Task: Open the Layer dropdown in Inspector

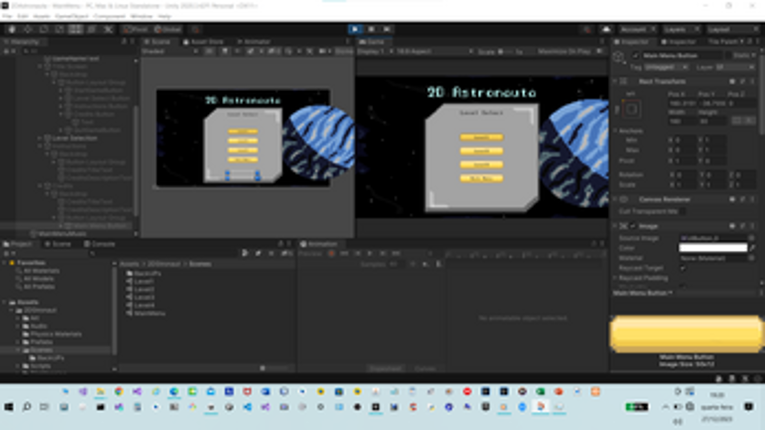Action: [x=736, y=67]
